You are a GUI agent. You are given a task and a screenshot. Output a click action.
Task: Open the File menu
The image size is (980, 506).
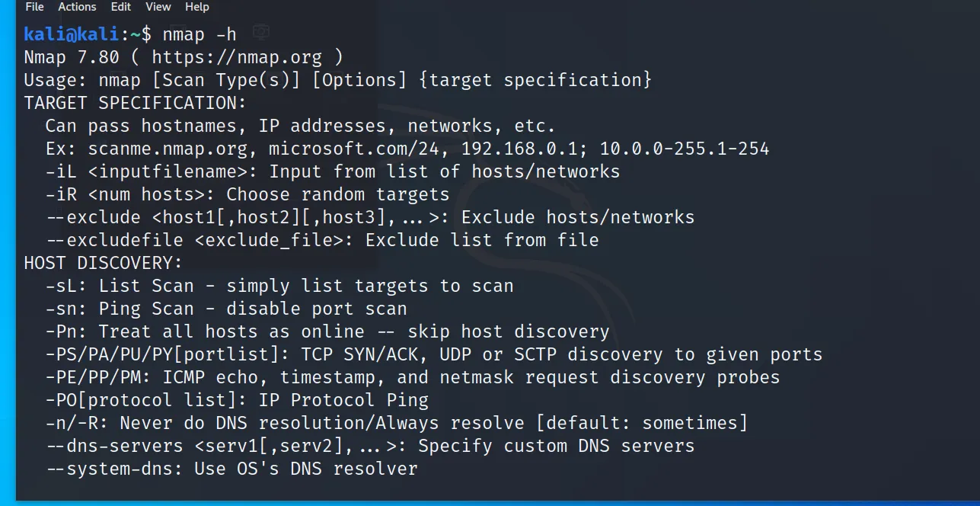tap(34, 7)
